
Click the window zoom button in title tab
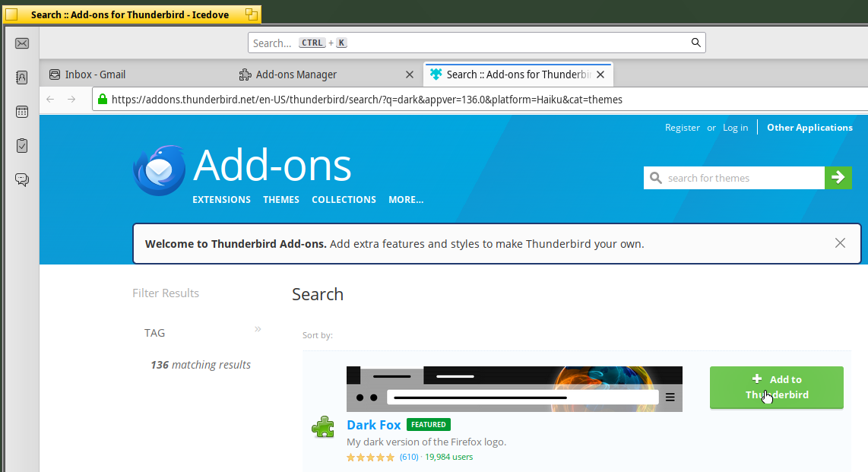(252, 14)
